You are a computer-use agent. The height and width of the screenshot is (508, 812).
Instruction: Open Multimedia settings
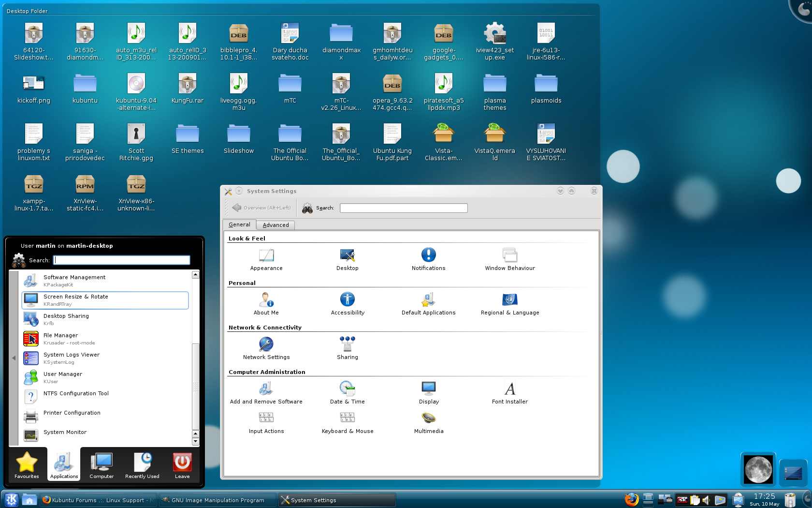(x=428, y=418)
